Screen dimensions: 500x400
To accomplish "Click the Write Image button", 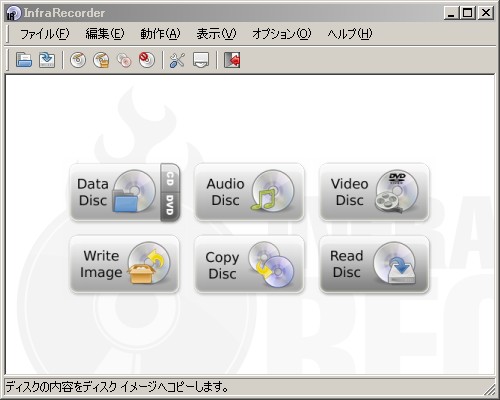I will [124, 264].
